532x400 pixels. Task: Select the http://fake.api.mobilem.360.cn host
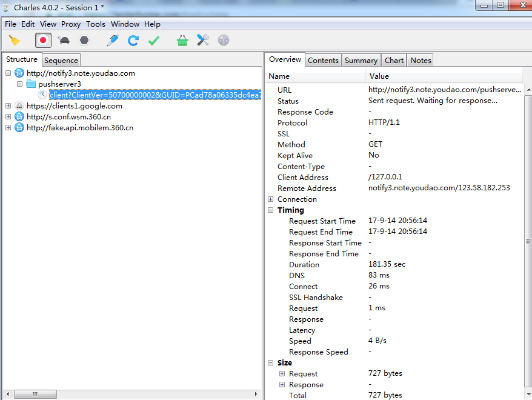click(x=80, y=127)
